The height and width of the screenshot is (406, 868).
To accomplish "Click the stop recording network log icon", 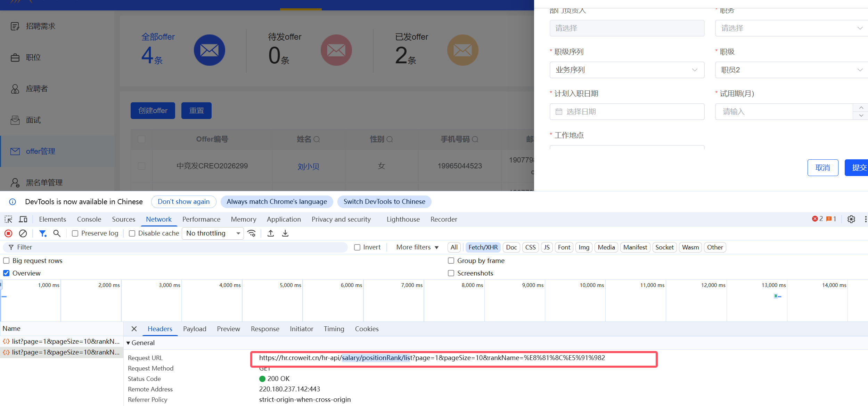I will point(8,233).
